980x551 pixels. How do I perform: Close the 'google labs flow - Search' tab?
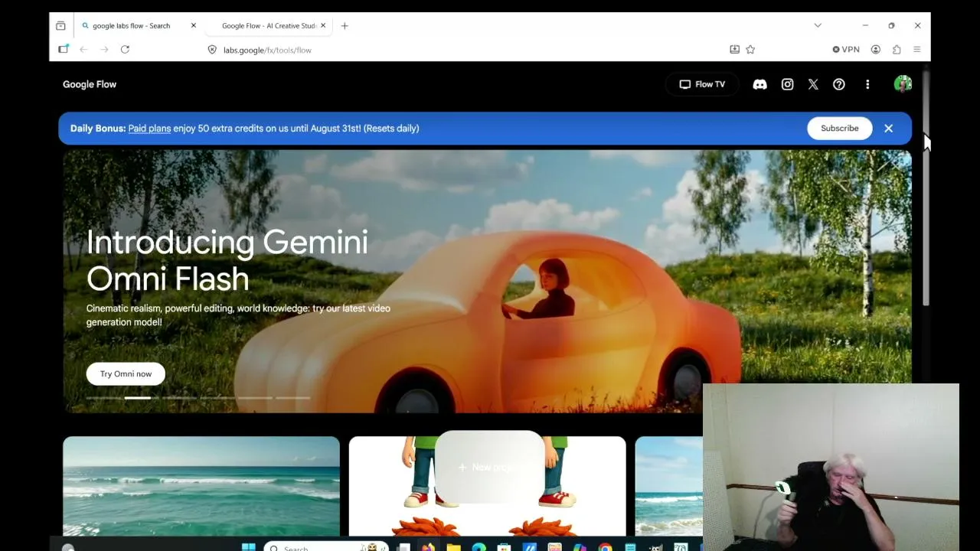(194, 25)
